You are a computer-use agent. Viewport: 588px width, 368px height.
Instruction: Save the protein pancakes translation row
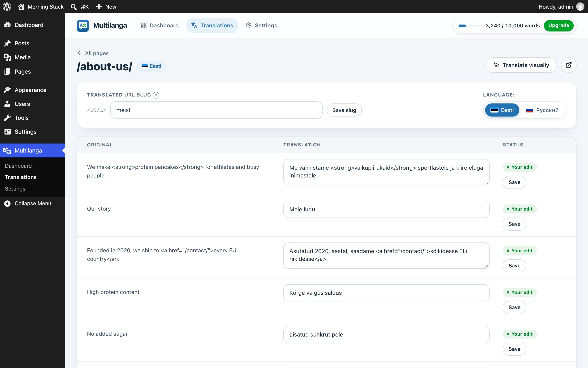pos(514,182)
